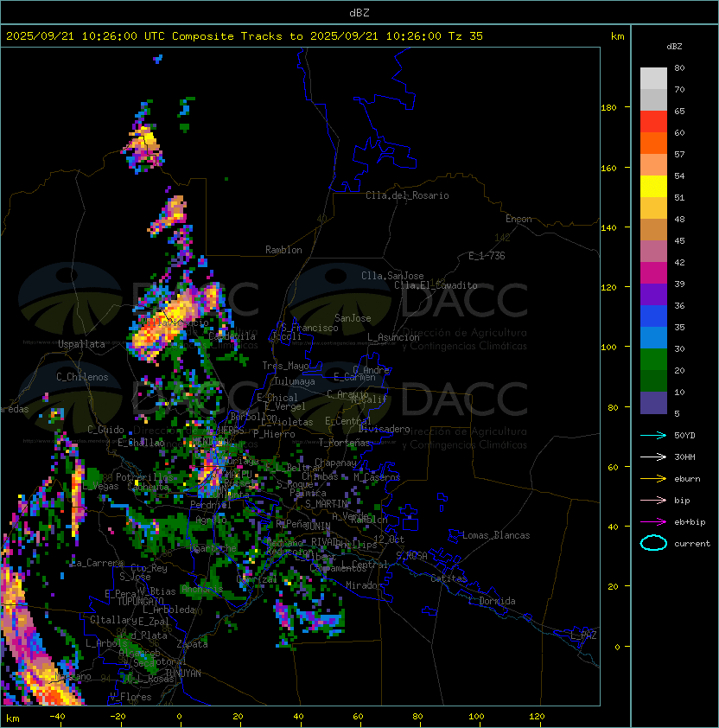Click the Clla.del_Rosario label

(x=407, y=195)
